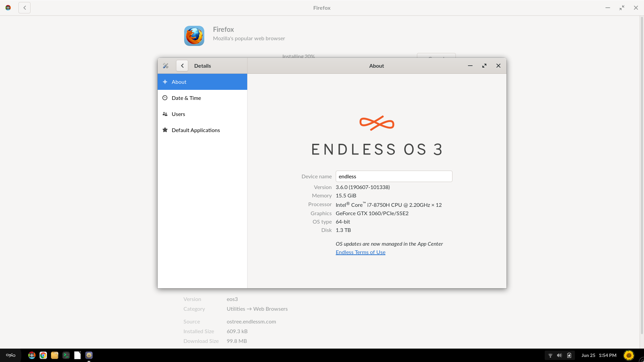Close the About settings window
644x362 pixels.
[498, 66]
